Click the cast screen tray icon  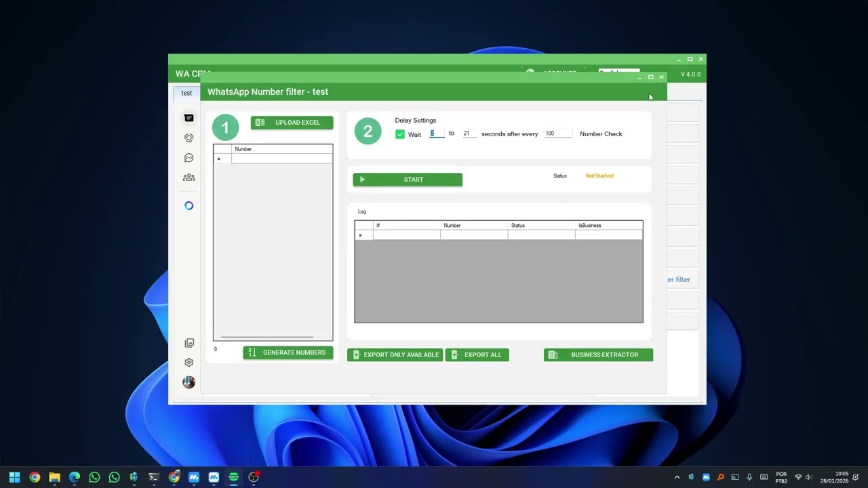[734, 477]
